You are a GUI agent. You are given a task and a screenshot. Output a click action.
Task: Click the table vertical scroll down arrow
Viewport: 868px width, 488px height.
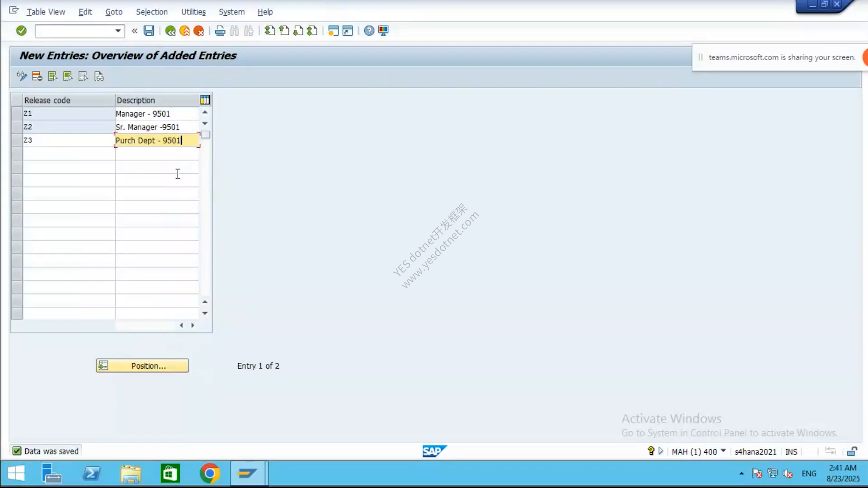[205, 313]
